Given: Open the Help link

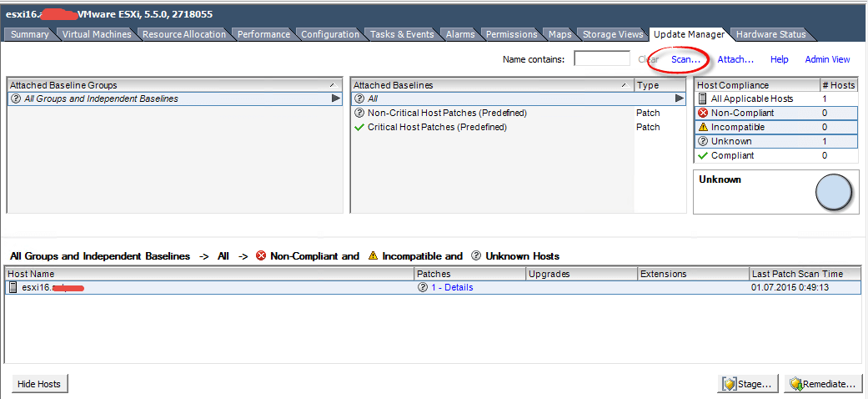Looking at the screenshot, I should pyautogui.click(x=779, y=59).
